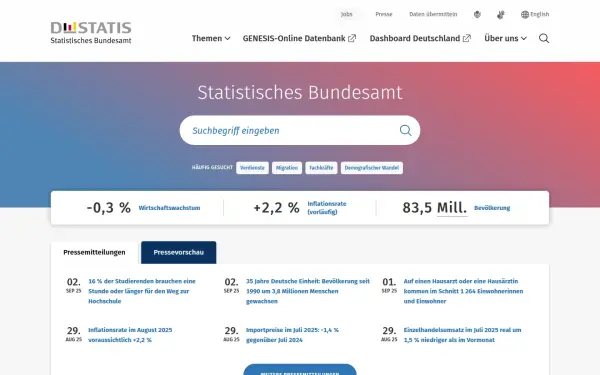Image resolution: width=600 pixels, height=375 pixels.
Task: Click the 83,5 Mill. population figure
Action: (435, 208)
